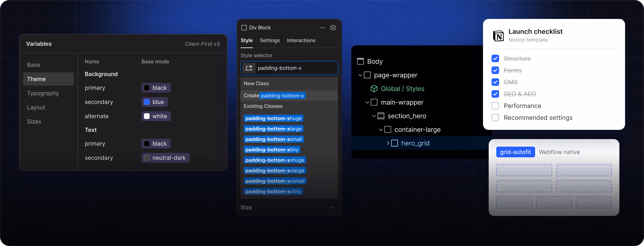The image size is (644, 246).
Task: Collapse the page-wrapper tree node
Action: point(360,75)
